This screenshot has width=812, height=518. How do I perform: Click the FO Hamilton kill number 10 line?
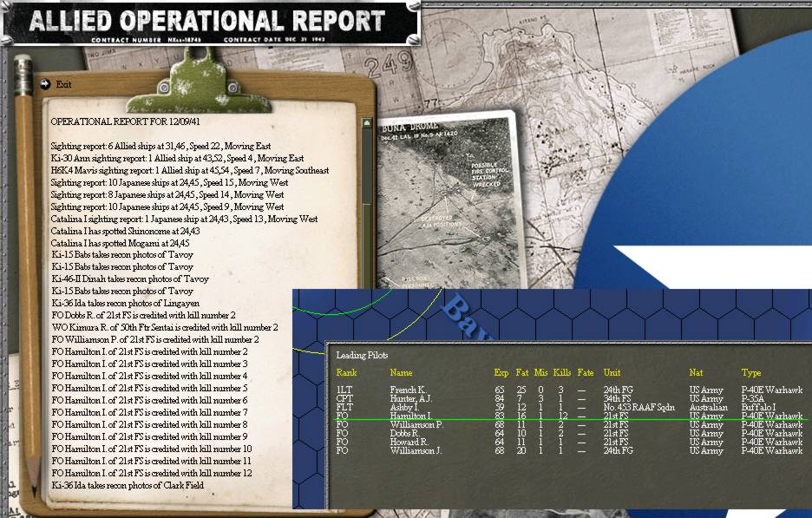152,449
